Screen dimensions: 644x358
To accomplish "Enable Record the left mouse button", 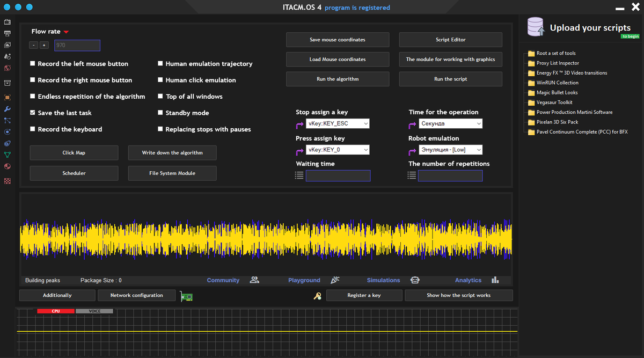I will pyautogui.click(x=33, y=64).
